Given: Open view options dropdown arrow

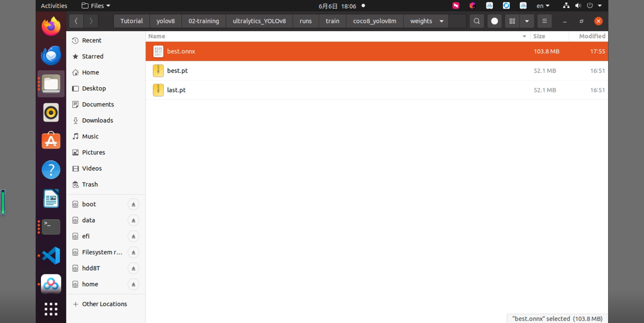Looking at the screenshot, I should tap(527, 21).
